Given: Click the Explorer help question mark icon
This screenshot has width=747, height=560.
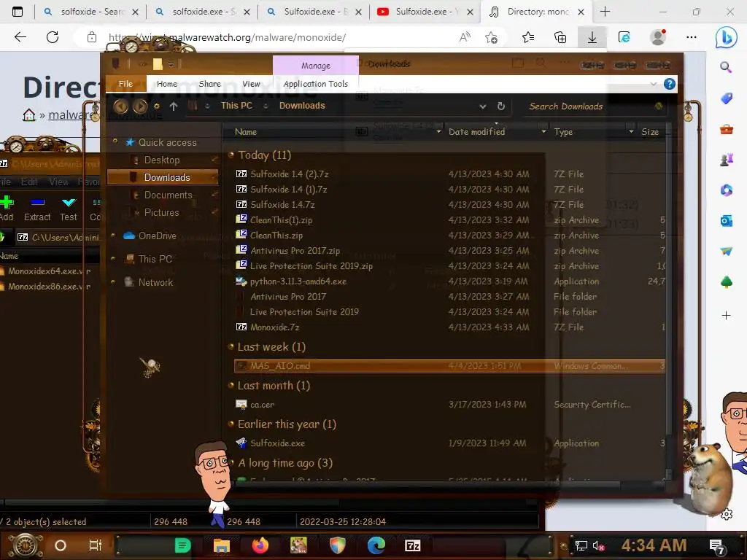Looking at the screenshot, I should point(670,84).
